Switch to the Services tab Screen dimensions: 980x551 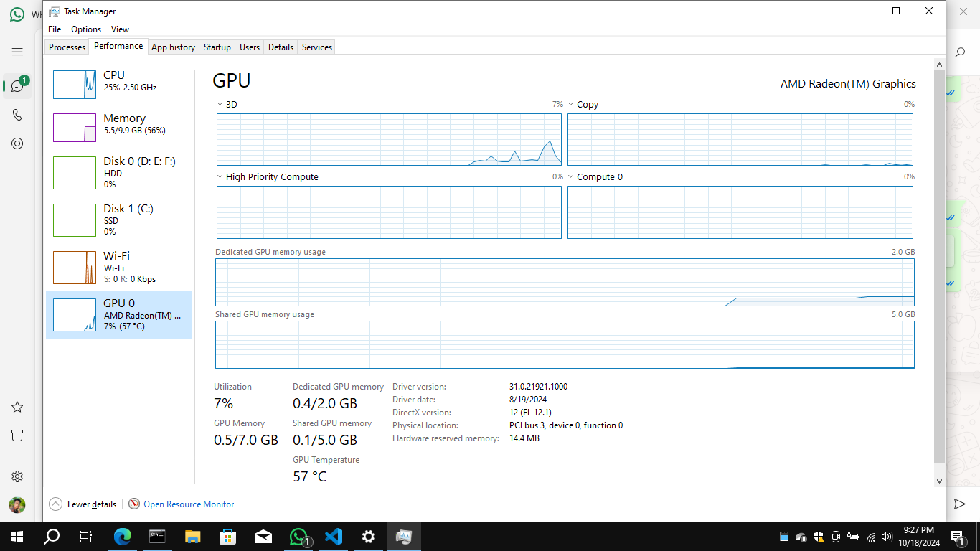[x=317, y=47]
